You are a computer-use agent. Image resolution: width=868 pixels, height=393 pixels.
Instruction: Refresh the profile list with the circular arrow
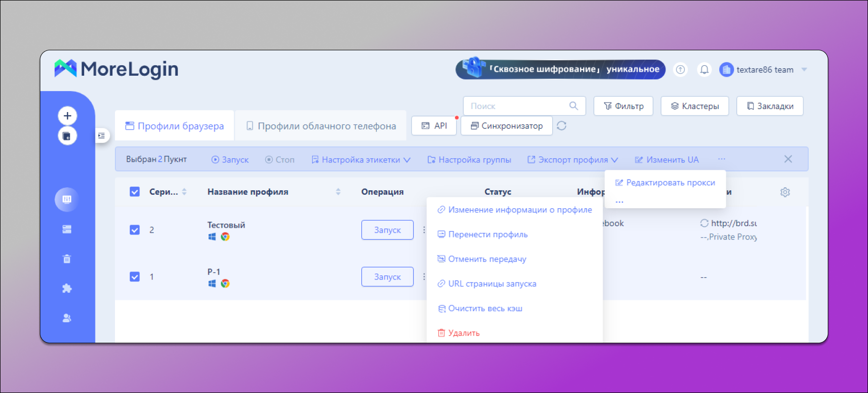(x=562, y=126)
